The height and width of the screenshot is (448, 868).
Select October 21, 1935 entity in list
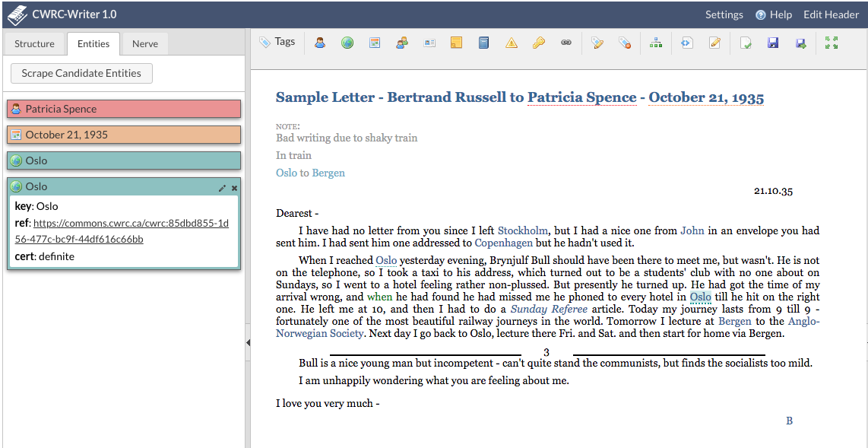tap(124, 135)
